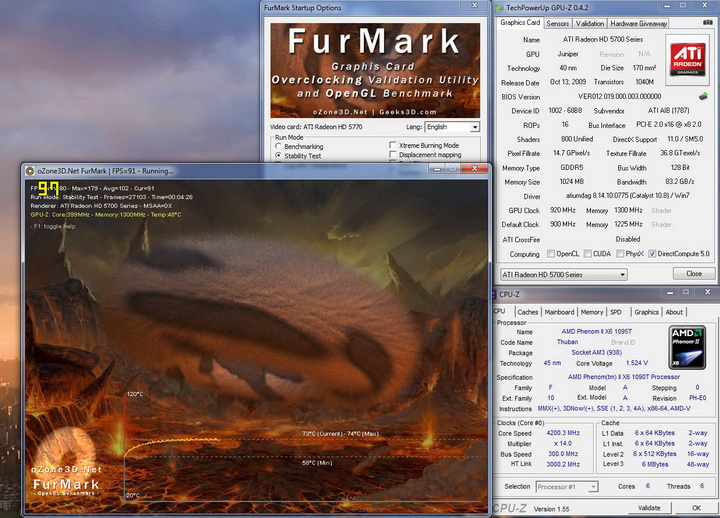Click the Core Speed value 4200.3 MHz
Screen dimensions: 720x518
click(563, 433)
